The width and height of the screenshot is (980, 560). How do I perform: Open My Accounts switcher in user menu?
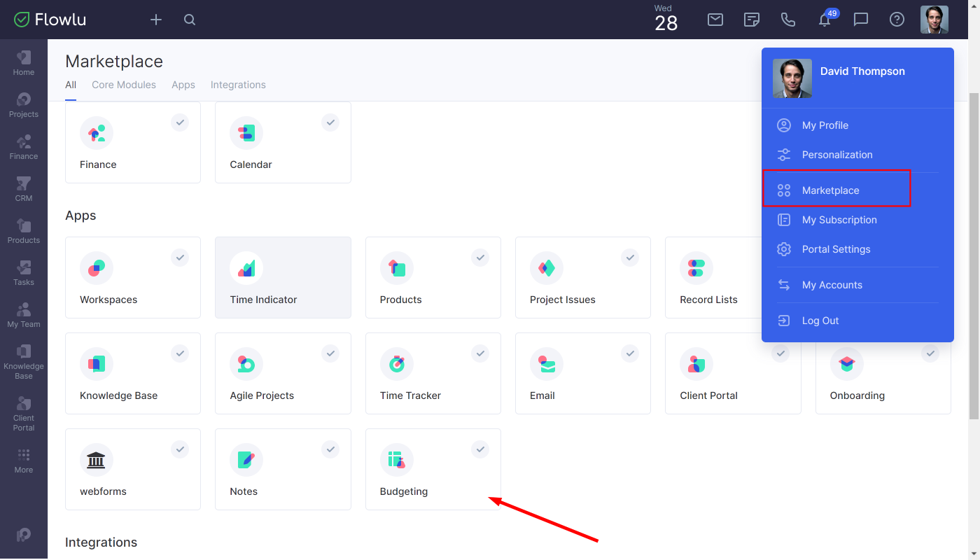pyautogui.click(x=832, y=285)
